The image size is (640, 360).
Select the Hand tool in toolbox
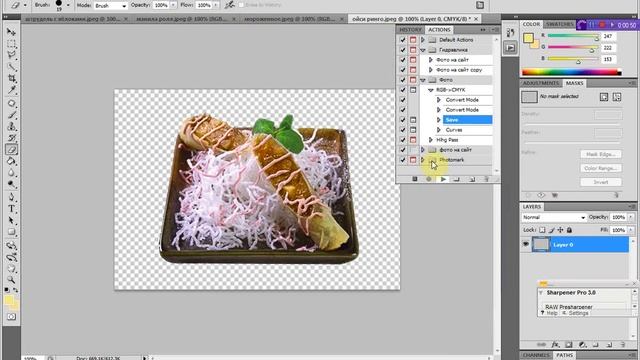(11, 269)
